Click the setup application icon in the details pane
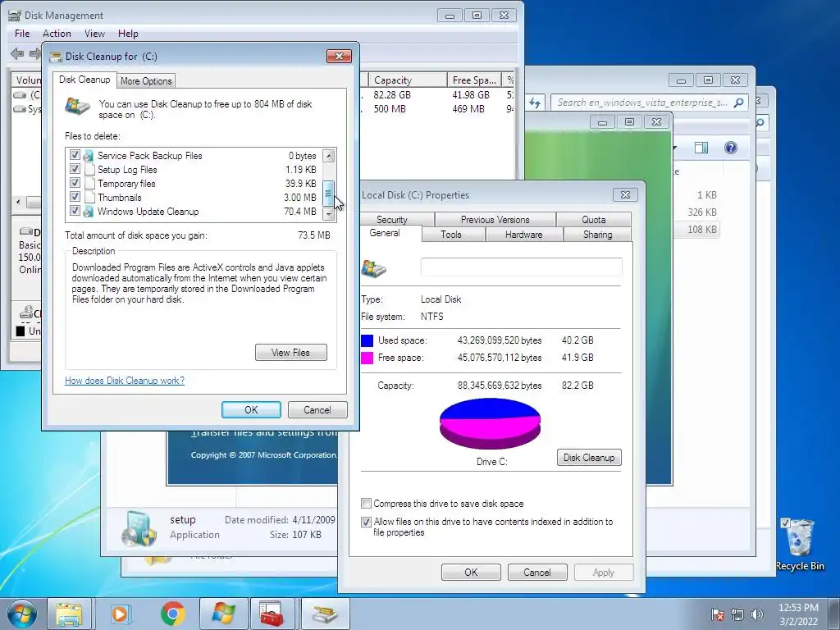The height and width of the screenshot is (630, 840). point(138,529)
